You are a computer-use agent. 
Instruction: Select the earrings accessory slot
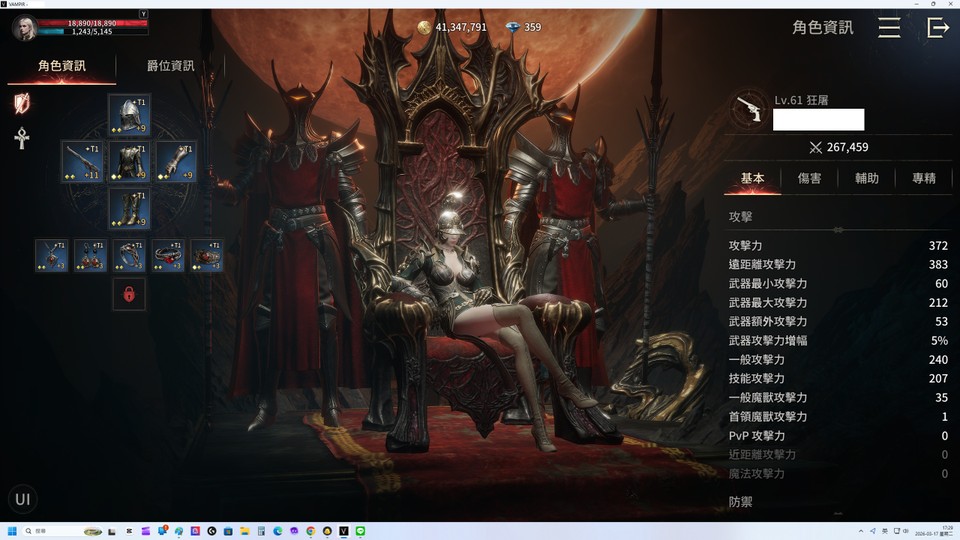click(x=91, y=256)
